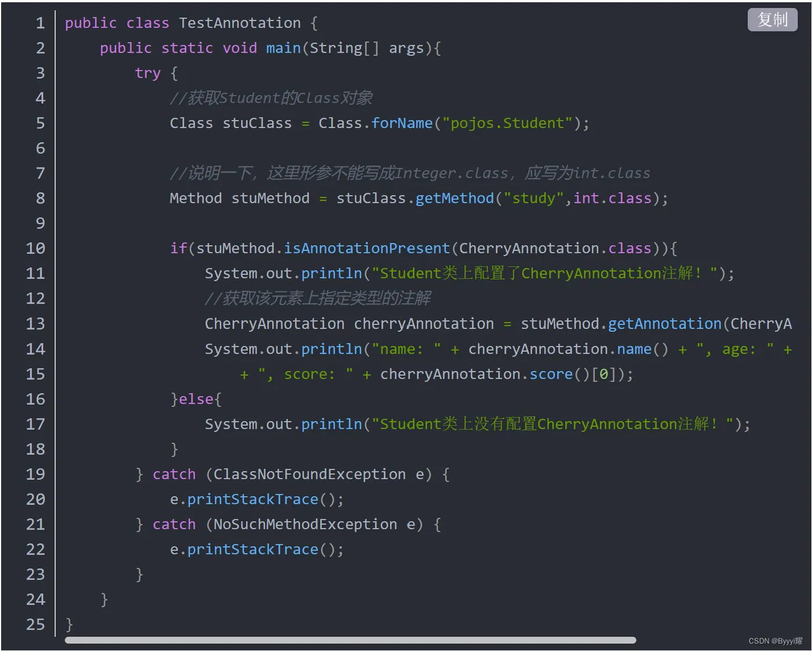Click the ", age: " string on line 14

(735, 349)
